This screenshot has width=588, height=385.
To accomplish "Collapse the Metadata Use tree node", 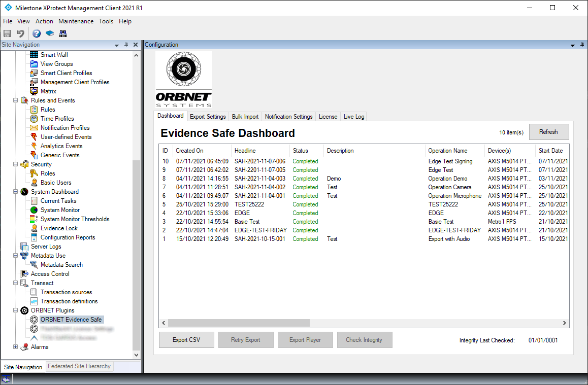I will pos(15,256).
